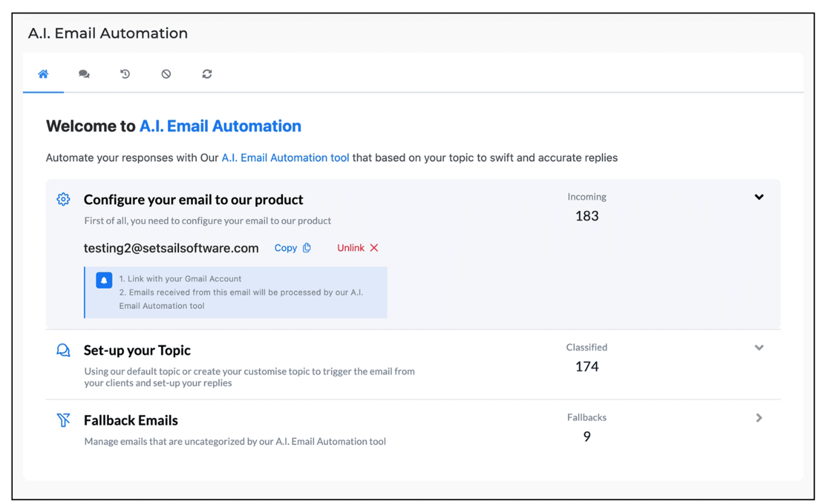This screenshot has height=504, width=825.
Task: Click the Set-up your Topic heading
Action: coord(137,350)
